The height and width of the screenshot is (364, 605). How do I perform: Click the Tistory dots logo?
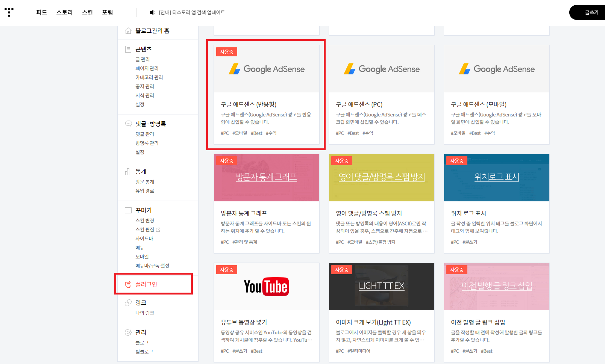pyautogui.click(x=9, y=12)
